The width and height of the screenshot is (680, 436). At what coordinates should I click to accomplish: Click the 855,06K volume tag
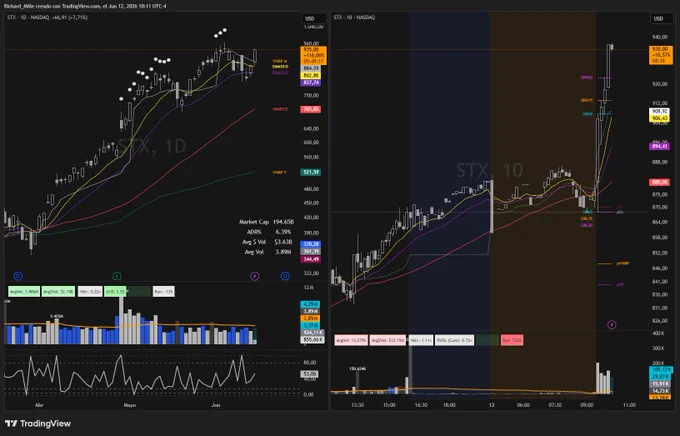[x=312, y=340]
